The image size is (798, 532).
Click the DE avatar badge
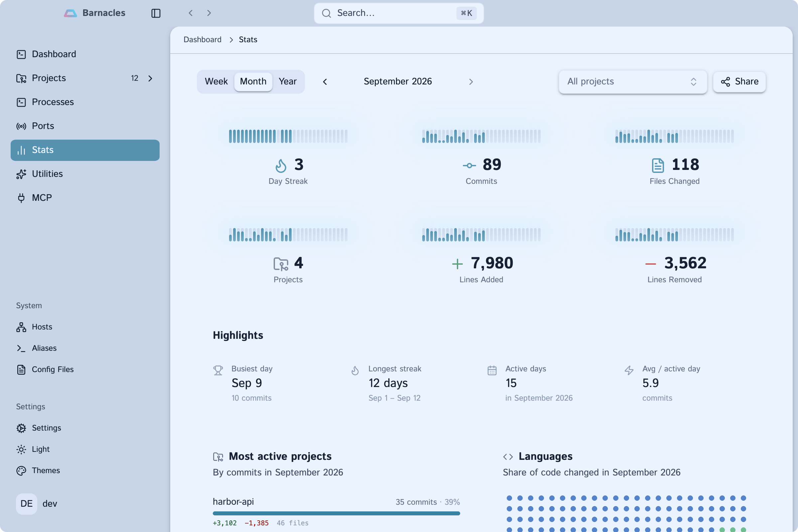click(27, 504)
